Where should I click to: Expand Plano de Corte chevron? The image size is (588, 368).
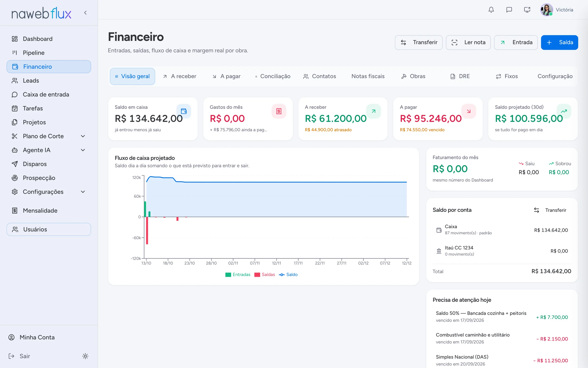point(83,136)
